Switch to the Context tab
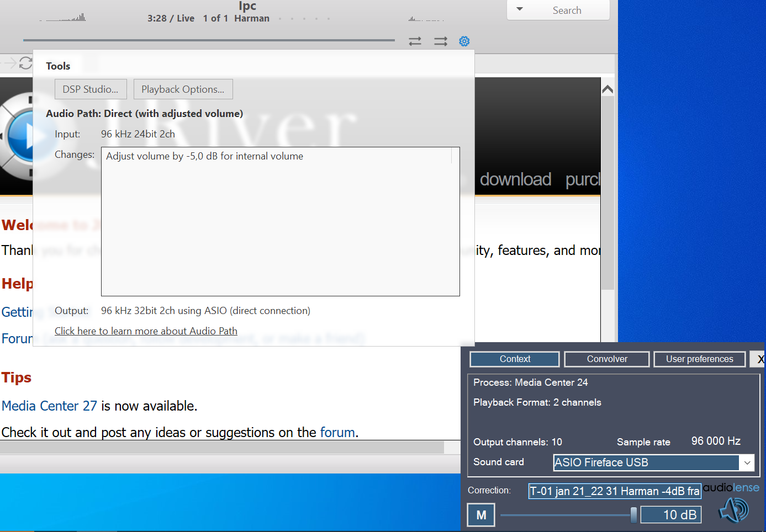Screen dimensions: 766x532 pos(515,359)
